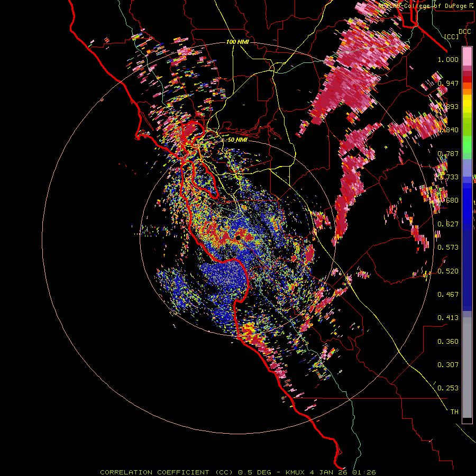Click the 0.307 scale value

448,364
